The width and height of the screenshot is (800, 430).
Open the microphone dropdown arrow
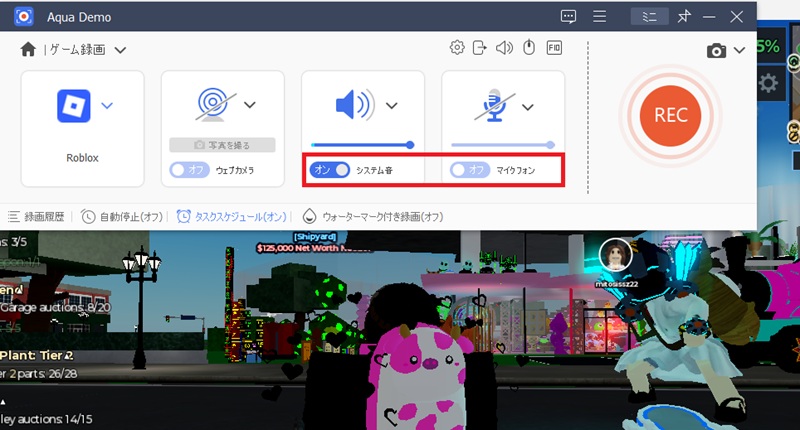tap(528, 107)
